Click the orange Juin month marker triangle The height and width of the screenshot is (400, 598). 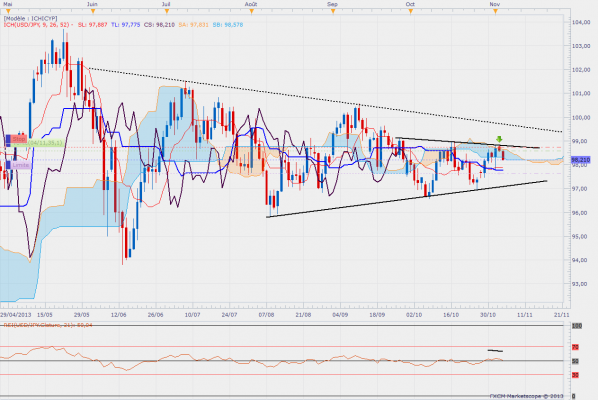[x=93, y=11]
